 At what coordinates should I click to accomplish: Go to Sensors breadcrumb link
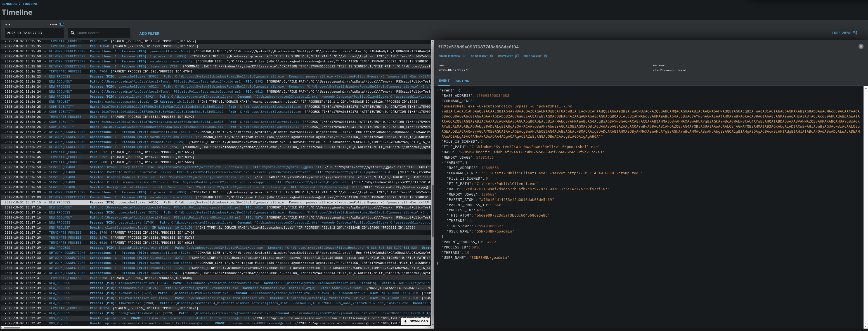tap(9, 4)
